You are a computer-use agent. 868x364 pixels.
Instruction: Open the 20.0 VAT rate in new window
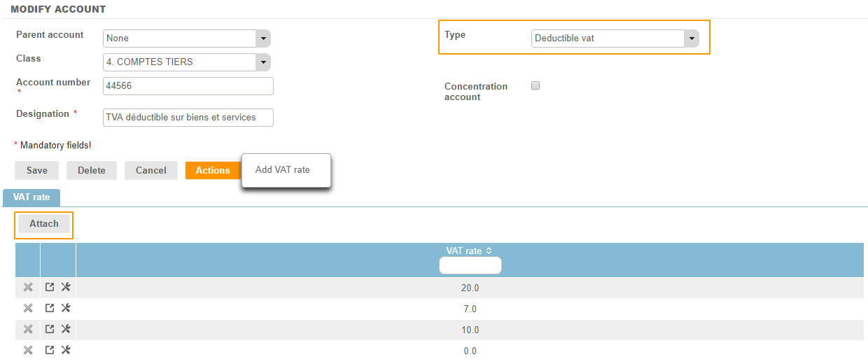50,287
